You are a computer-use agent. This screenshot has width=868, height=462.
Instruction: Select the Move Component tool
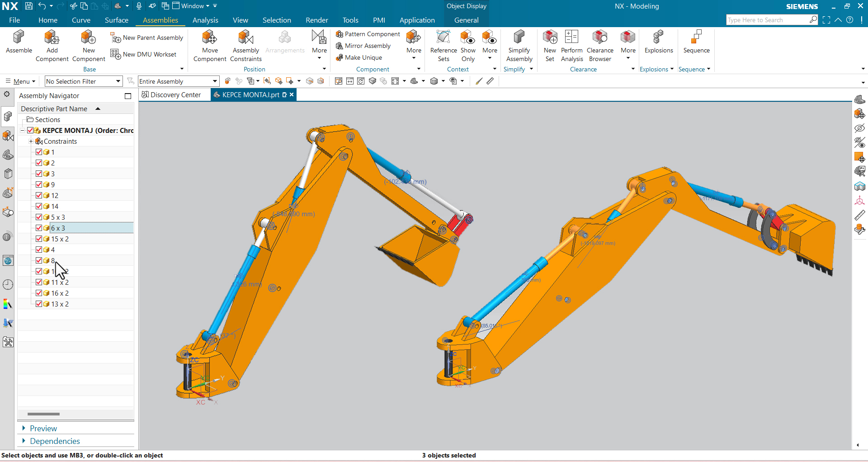(209, 44)
